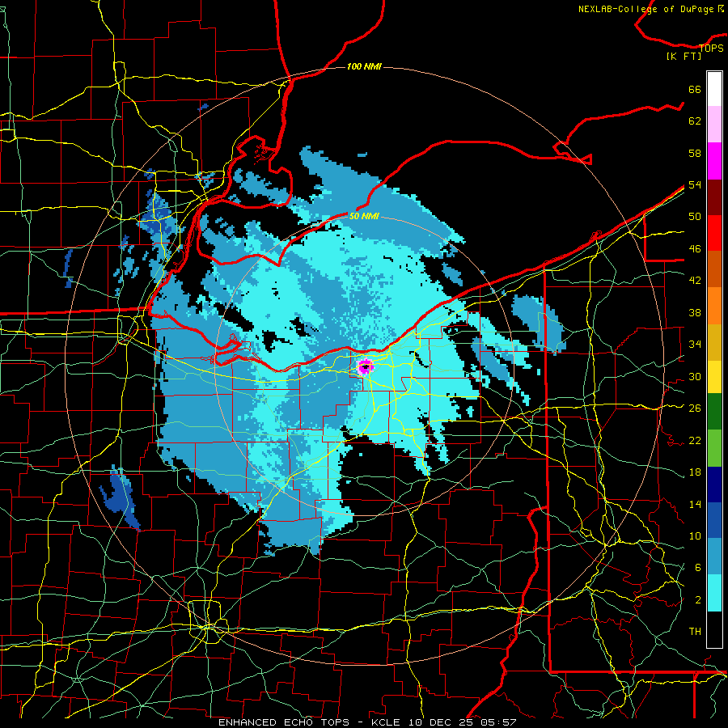Image resolution: width=728 pixels, height=728 pixels.
Task: Click the TOPS legend heading
Action: tap(711, 48)
